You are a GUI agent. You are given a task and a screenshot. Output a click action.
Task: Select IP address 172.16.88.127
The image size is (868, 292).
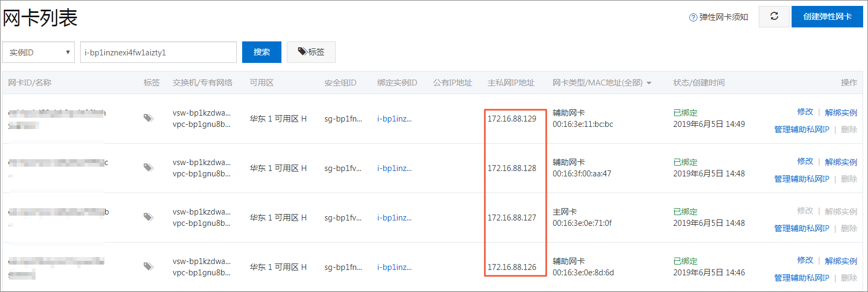tap(512, 218)
